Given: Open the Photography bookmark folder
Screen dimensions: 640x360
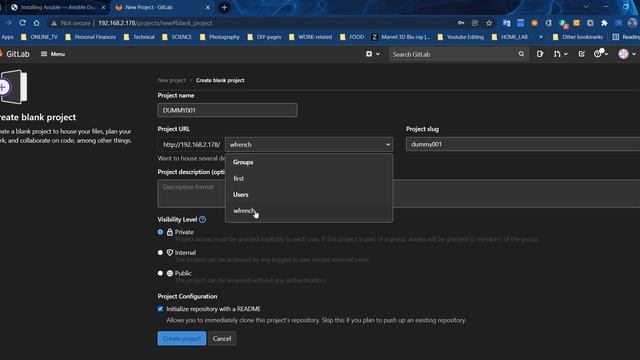Looking at the screenshot, I should click(220, 37).
